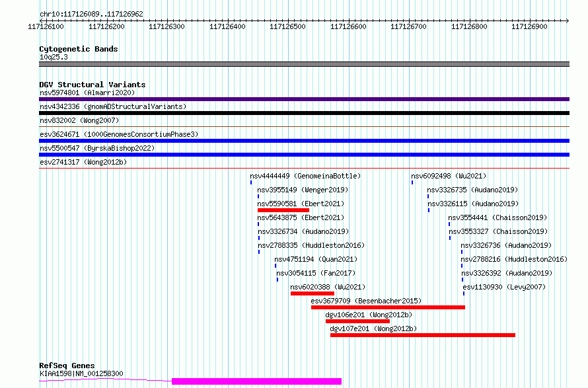Click the RefSeq Genes track title
This screenshot has width=588, height=388.
pyautogui.click(x=67, y=366)
